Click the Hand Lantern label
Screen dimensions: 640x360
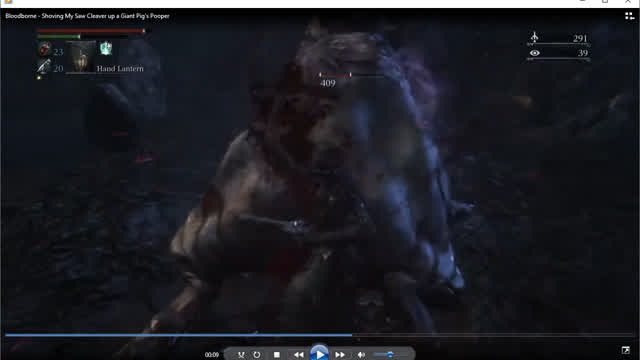coord(120,69)
